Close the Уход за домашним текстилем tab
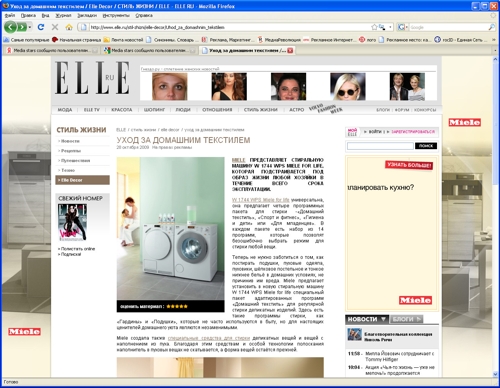 (290, 50)
